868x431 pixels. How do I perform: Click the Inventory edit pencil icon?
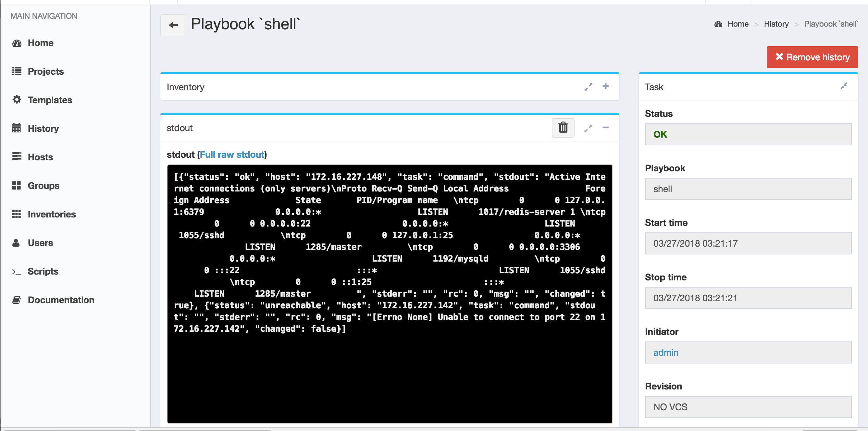pos(589,87)
